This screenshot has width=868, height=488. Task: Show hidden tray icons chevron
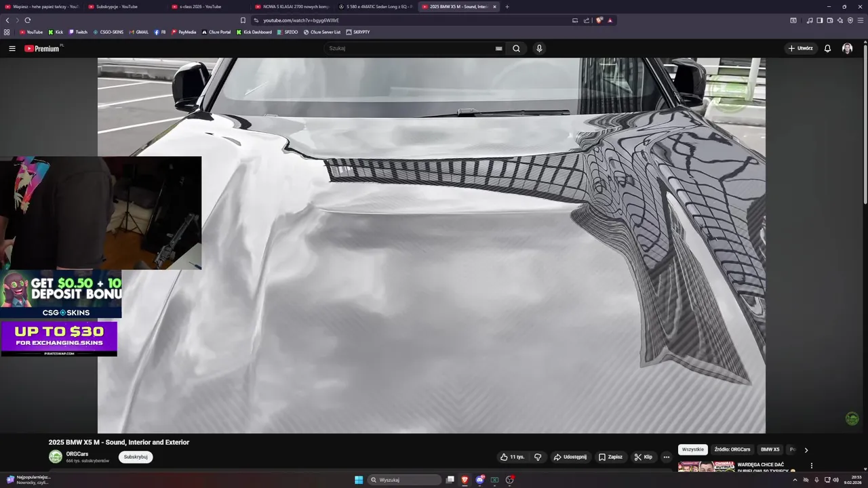(795, 480)
